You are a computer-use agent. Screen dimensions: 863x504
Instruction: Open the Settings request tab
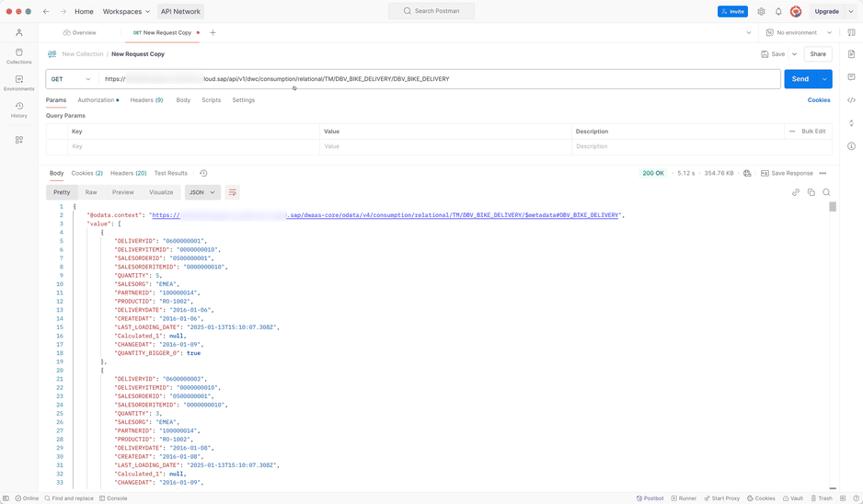(x=243, y=100)
